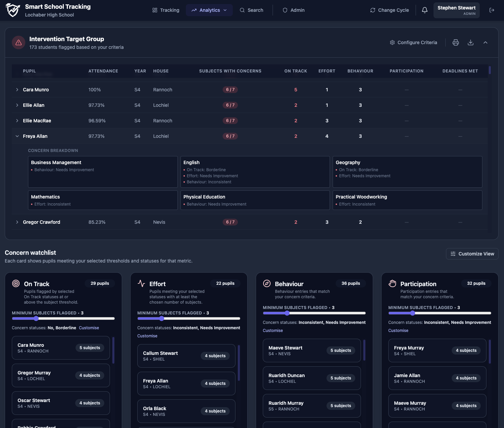Image resolution: width=504 pixels, height=428 pixels.
Task: Log out using the exit icon
Action: pos(492,10)
